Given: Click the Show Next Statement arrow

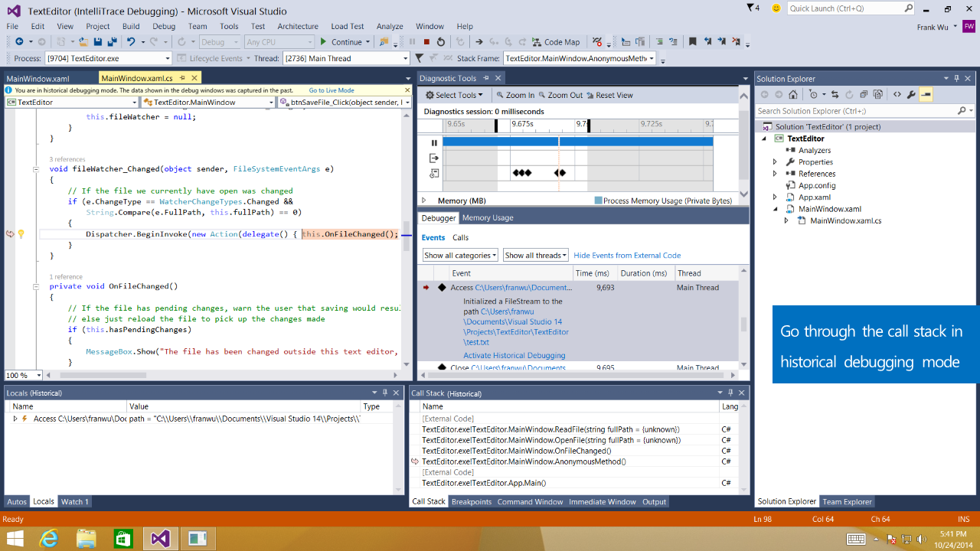Looking at the screenshot, I should coord(479,41).
